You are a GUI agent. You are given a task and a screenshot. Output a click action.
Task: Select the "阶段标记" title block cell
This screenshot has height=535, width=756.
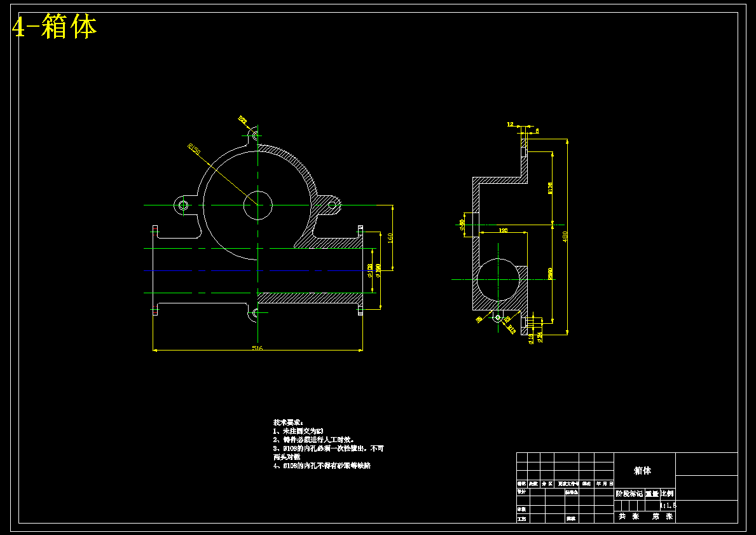click(629, 494)
